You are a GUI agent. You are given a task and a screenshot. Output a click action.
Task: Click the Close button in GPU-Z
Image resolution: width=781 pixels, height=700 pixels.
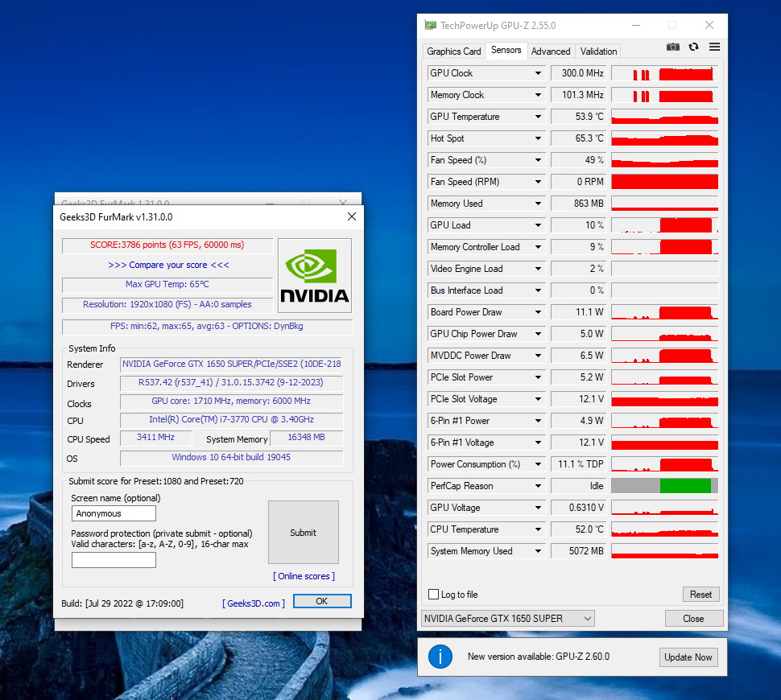coord(693,619)
